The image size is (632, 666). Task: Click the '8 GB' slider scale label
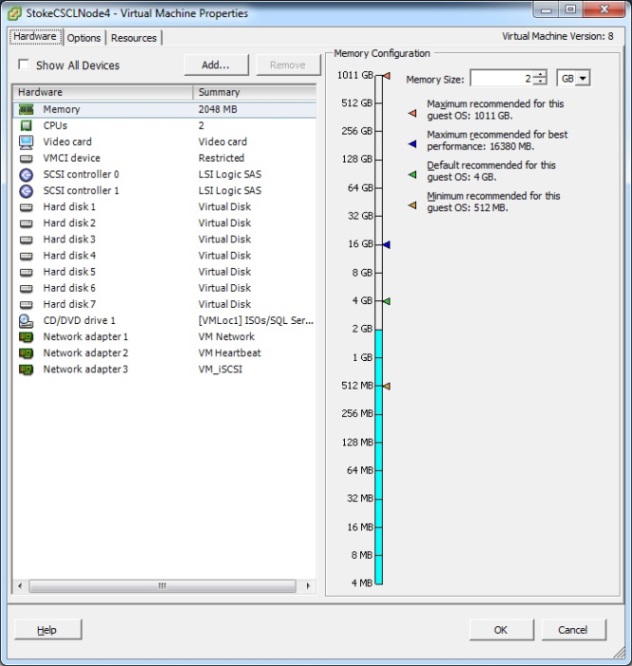[x=362, y=273]
